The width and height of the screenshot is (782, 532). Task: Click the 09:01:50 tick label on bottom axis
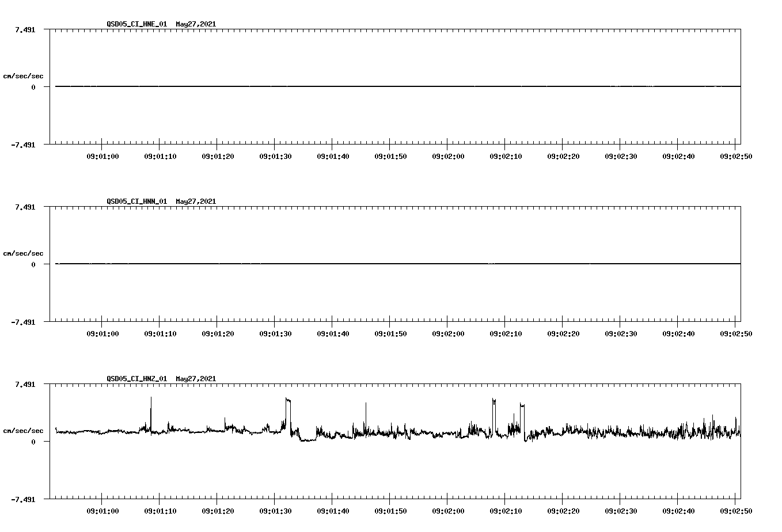390,509
